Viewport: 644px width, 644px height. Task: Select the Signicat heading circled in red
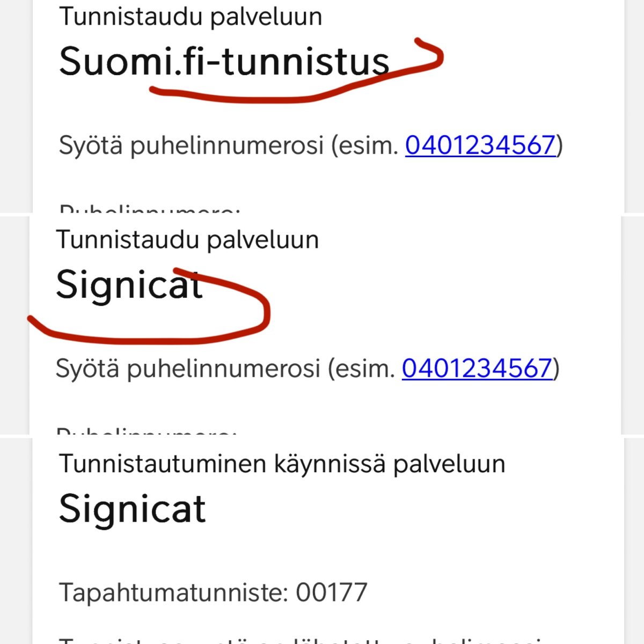(129, 284)
